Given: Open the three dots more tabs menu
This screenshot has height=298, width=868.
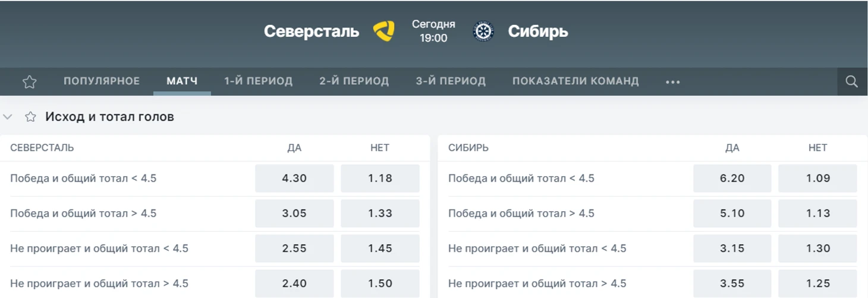Looking at the screenshot, I should click(673, 82).
